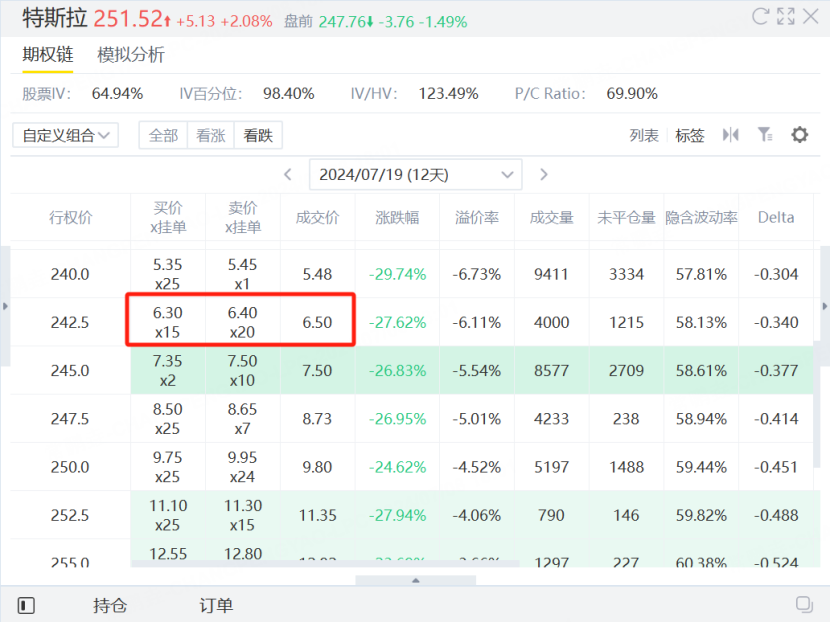This screenshot has width=830, height=623.
Task: Click implied volatility 58.94%
Action: (701, 419)
